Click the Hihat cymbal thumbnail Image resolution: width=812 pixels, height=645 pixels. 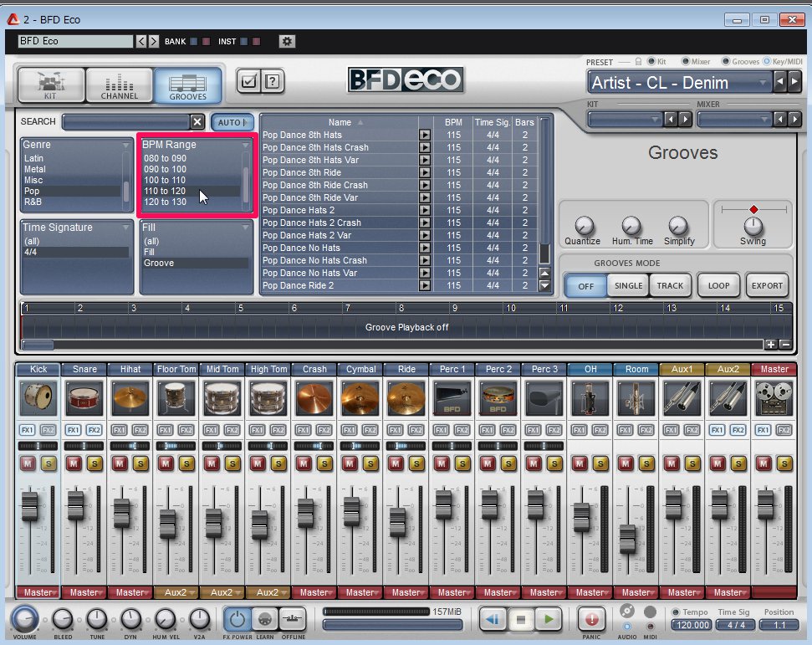point(130,398)
